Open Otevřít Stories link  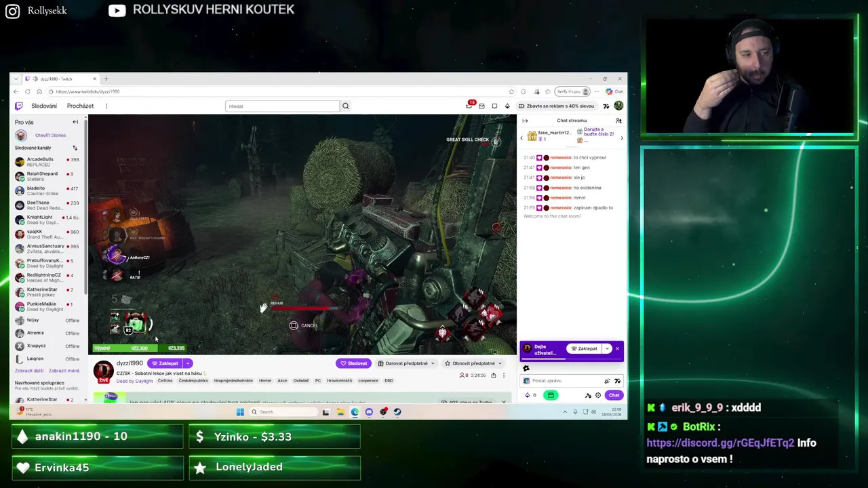tap(50, 135)
